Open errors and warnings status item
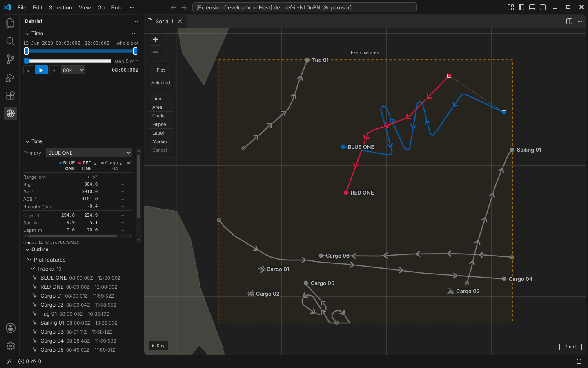 (x=30, y=361)
